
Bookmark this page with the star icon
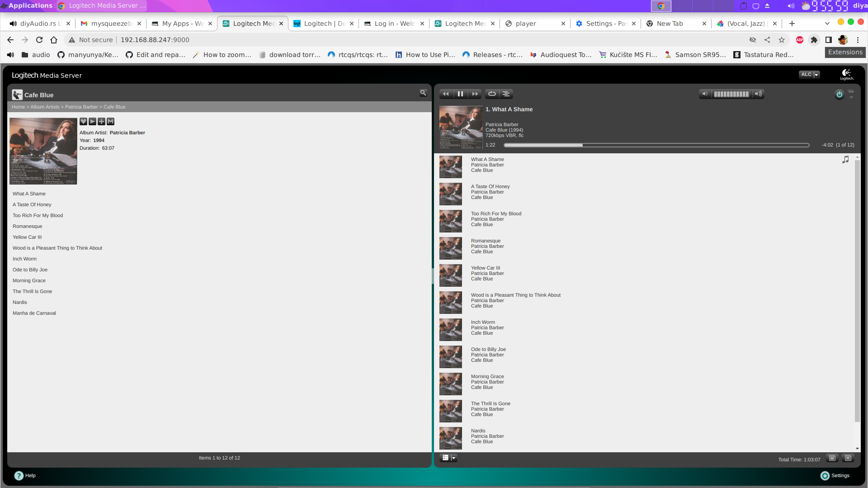[x=782, y=40]
